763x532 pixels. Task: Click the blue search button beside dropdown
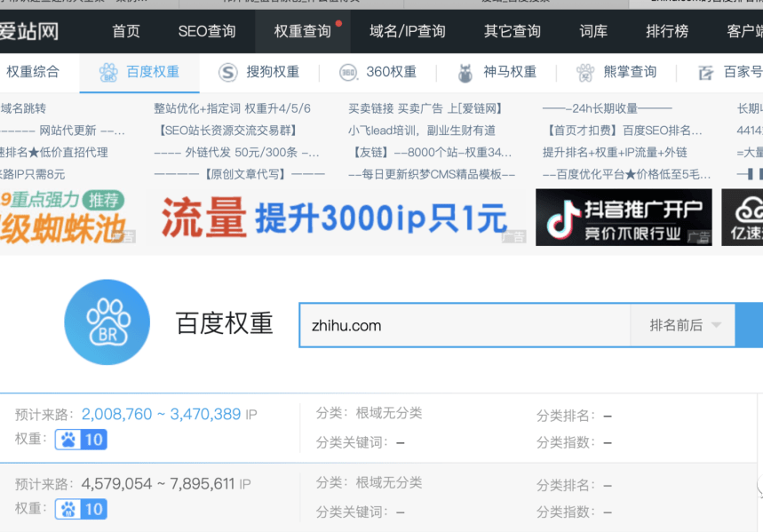[x=750, y=325]
